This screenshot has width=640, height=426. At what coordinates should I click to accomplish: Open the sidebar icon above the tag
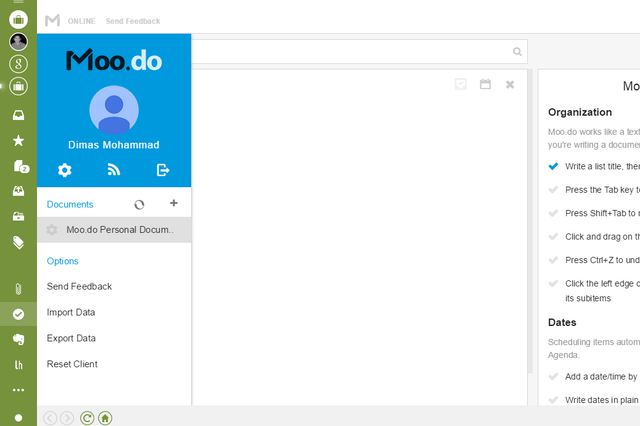coord(18,216)
